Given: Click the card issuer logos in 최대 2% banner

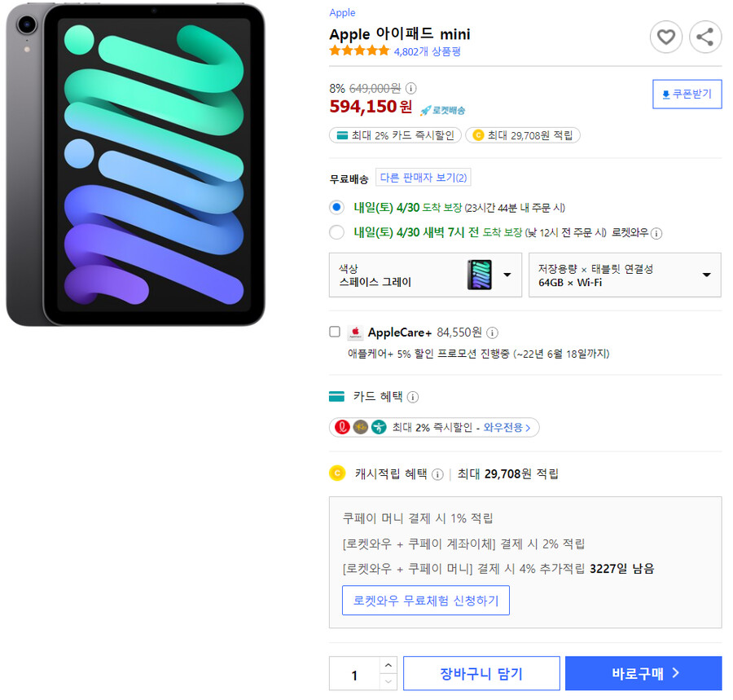Looking at the screenshot, I should 361,426.
